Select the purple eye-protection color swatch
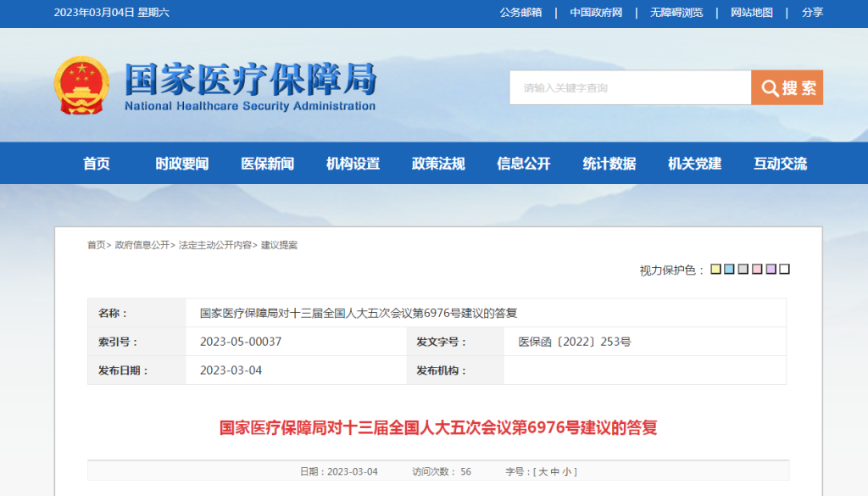868x496 pixels. click(771, 270)
